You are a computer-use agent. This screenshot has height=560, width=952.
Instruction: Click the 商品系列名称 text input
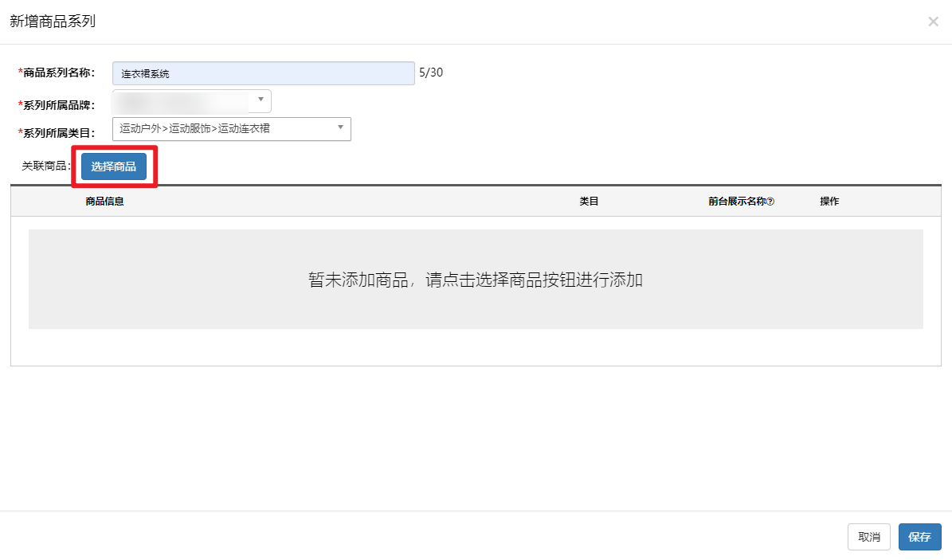(263, 73)
